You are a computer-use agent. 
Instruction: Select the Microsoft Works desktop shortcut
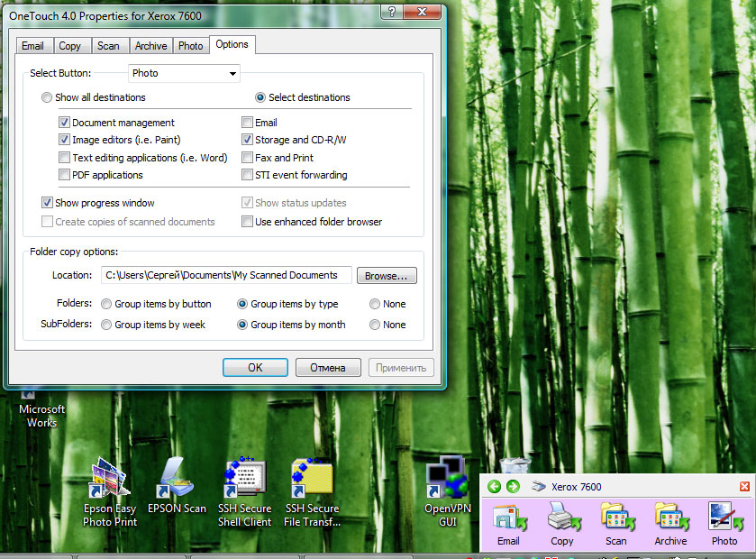pyautogui.click(x=41, y=409)
